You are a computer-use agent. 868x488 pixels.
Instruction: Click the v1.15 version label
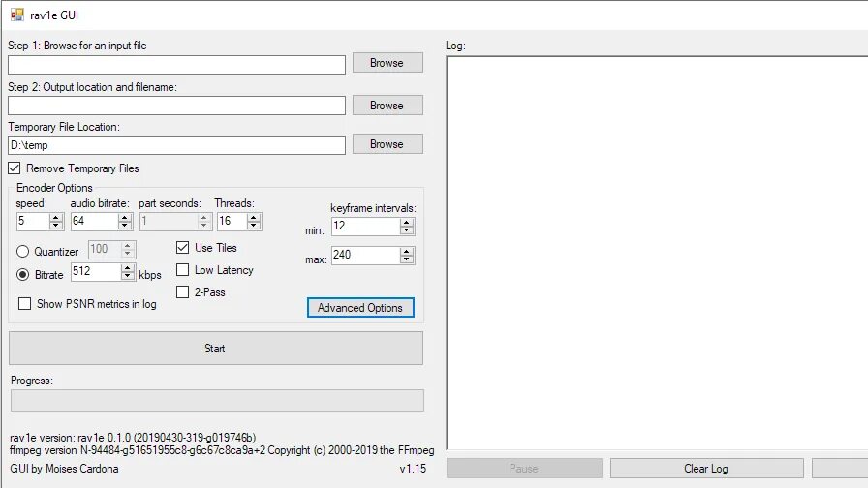pos(413,469)
